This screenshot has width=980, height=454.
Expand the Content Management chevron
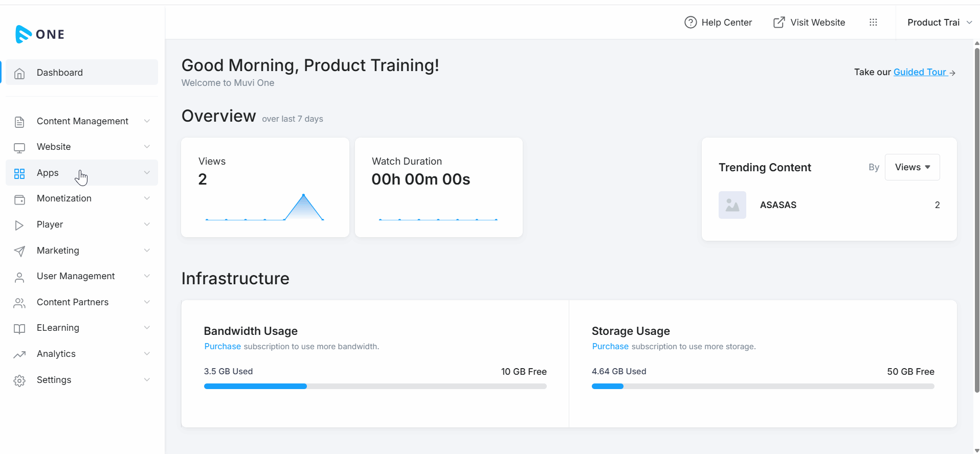pos(147,121)
